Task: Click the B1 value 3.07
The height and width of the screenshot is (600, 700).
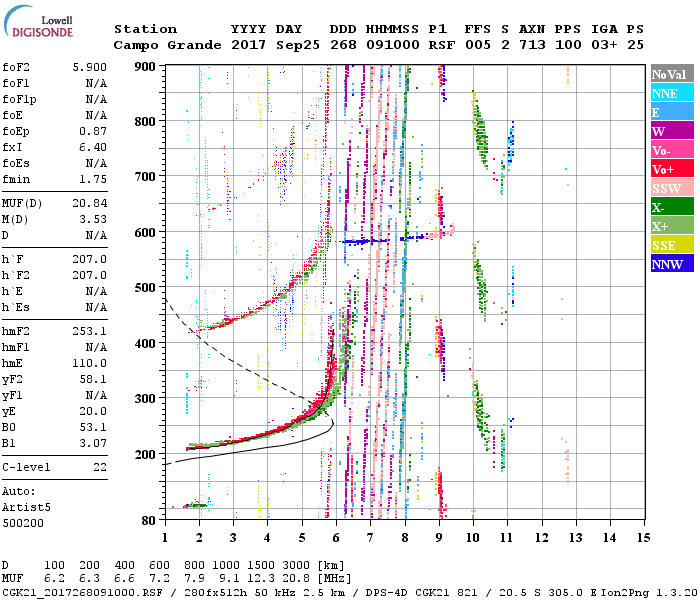Action: pos(93,443)
